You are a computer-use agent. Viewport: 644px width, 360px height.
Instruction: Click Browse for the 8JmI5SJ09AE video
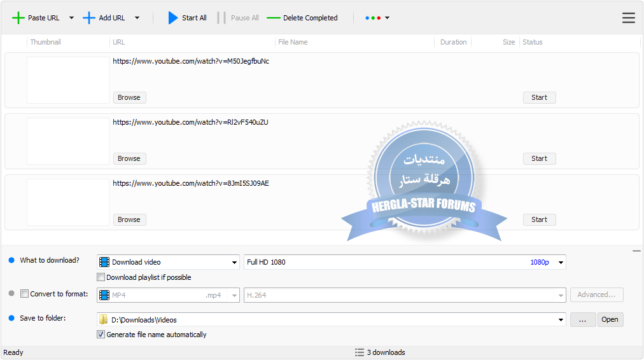tap(129, 220)
